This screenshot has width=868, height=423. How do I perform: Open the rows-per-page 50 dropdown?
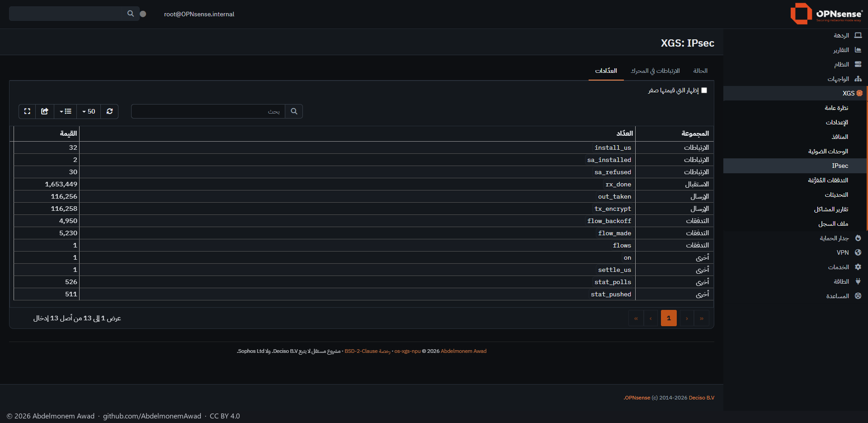pos(89,111)
